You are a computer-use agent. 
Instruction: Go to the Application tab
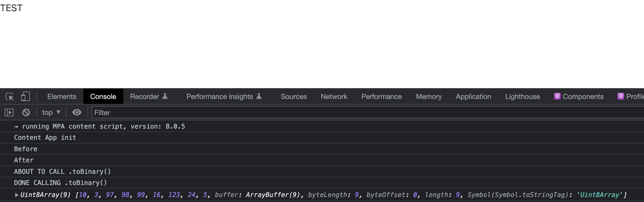473,97
